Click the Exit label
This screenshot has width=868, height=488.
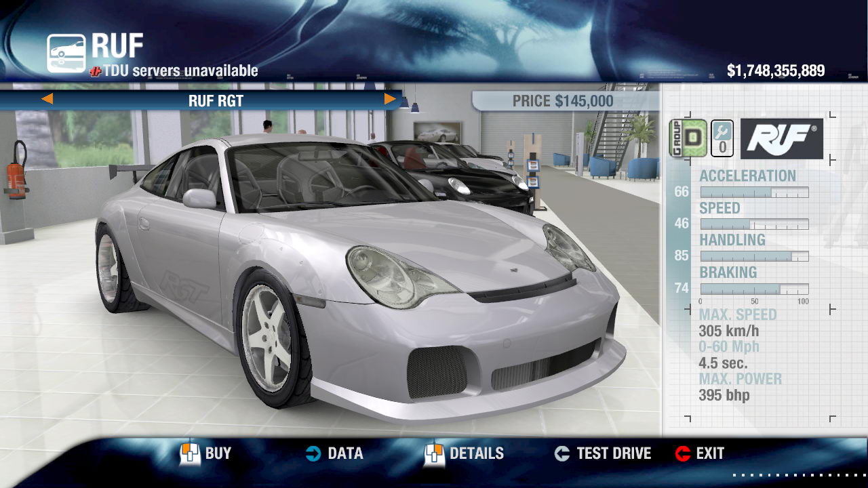pyautogui.click(x=710, y=453)
